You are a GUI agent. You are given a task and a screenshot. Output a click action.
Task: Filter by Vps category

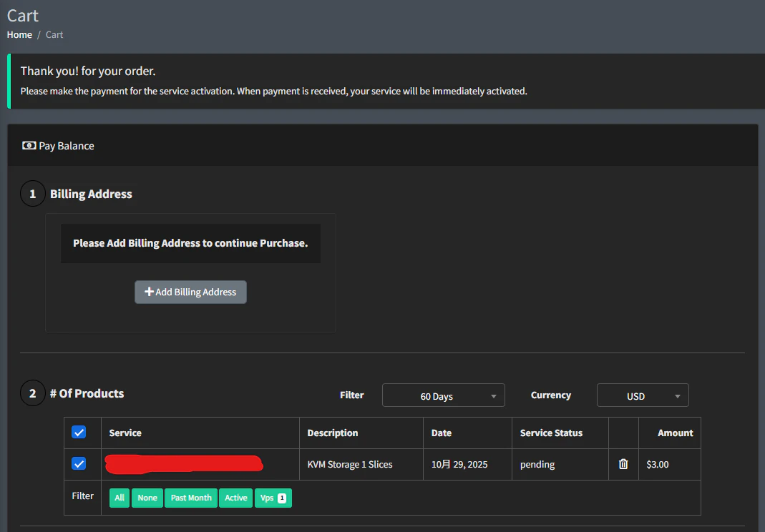273,498
